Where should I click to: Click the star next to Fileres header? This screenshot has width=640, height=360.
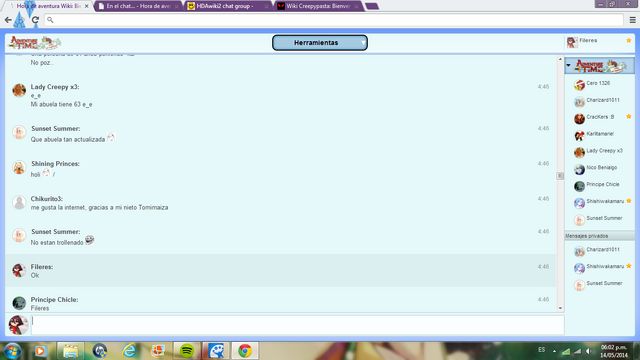(x=629, y=40)
